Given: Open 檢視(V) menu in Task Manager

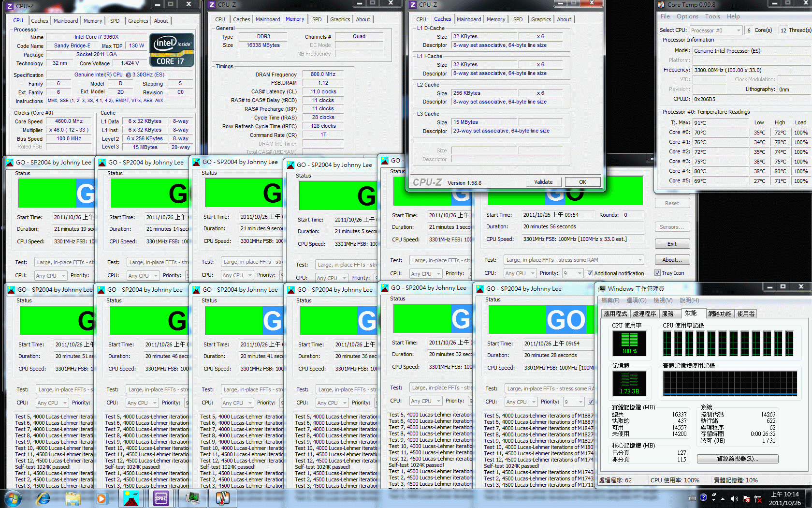Looking at the screenshot, I should click(x=663, y=300).
